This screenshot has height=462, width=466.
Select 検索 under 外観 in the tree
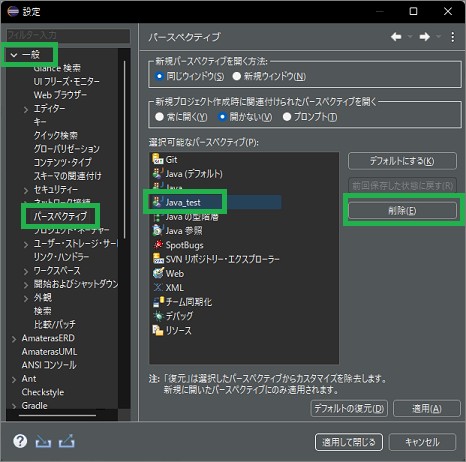42,311
